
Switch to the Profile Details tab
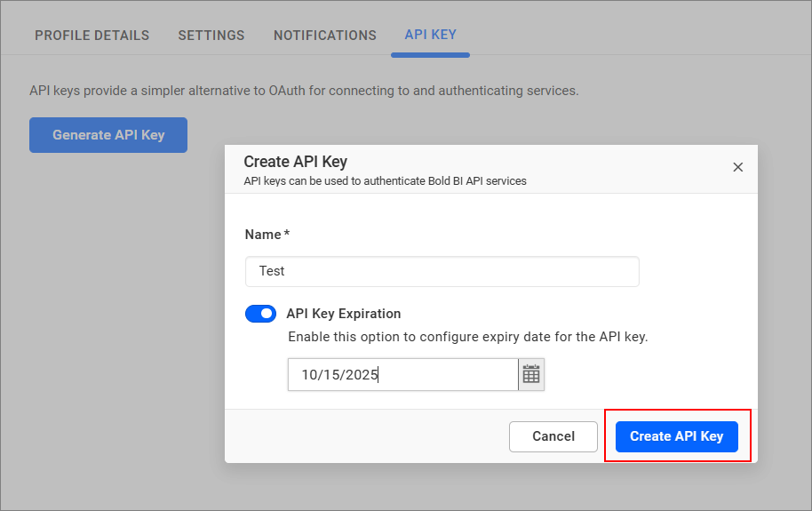tap(92, 36)
